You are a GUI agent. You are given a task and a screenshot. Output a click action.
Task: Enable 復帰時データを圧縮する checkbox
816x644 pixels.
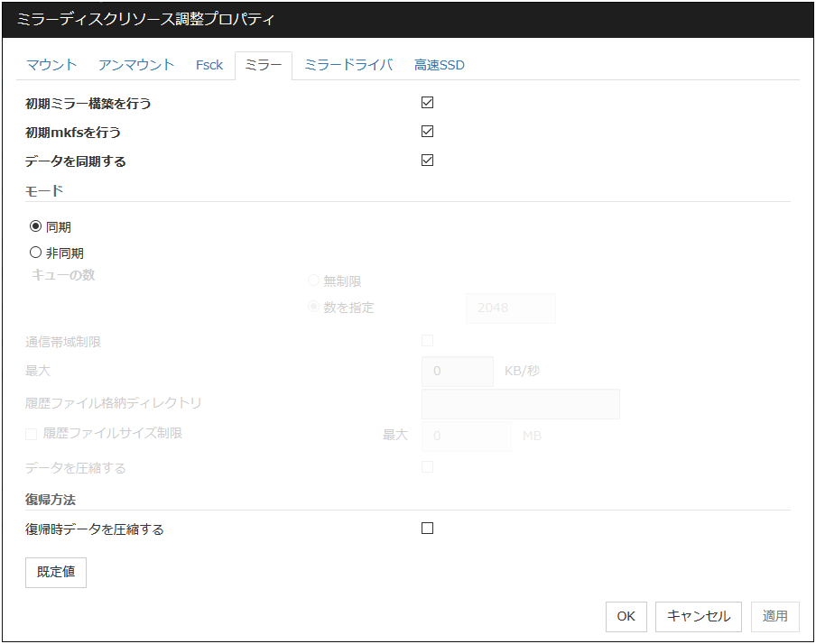coord(428,529)
